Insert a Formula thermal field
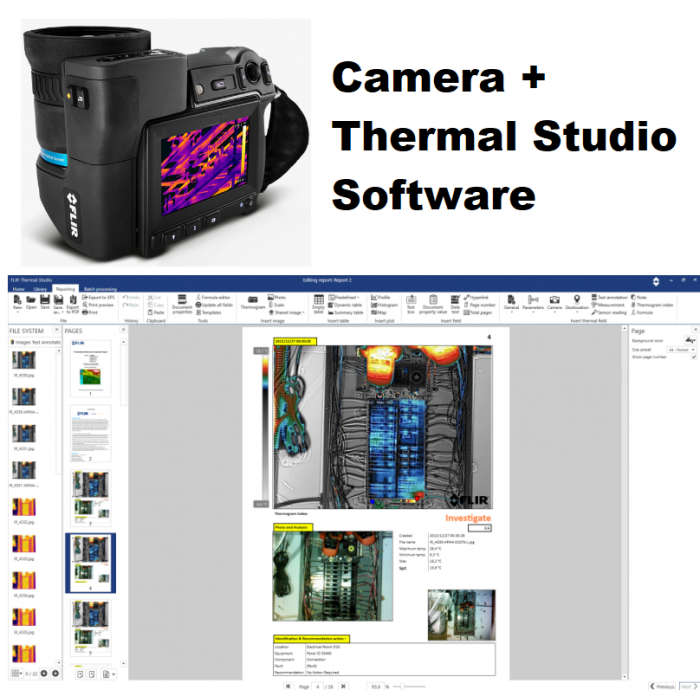700x700 pixels. point(642,312)
